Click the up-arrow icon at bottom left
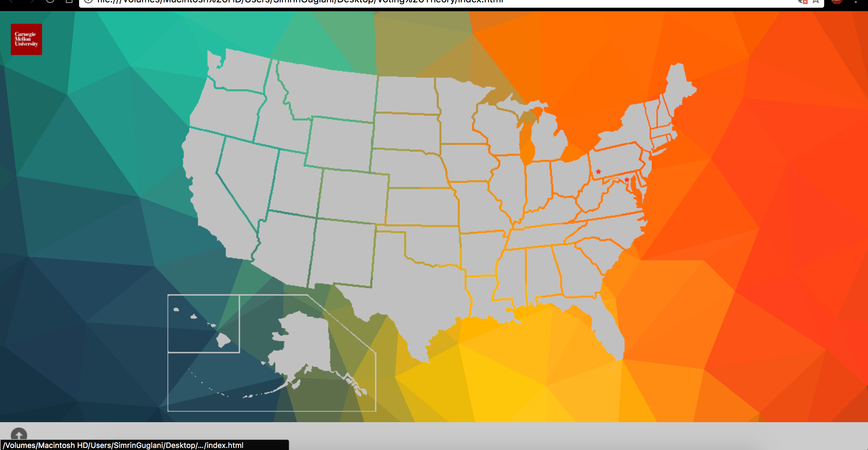 (x=19, y=434)
